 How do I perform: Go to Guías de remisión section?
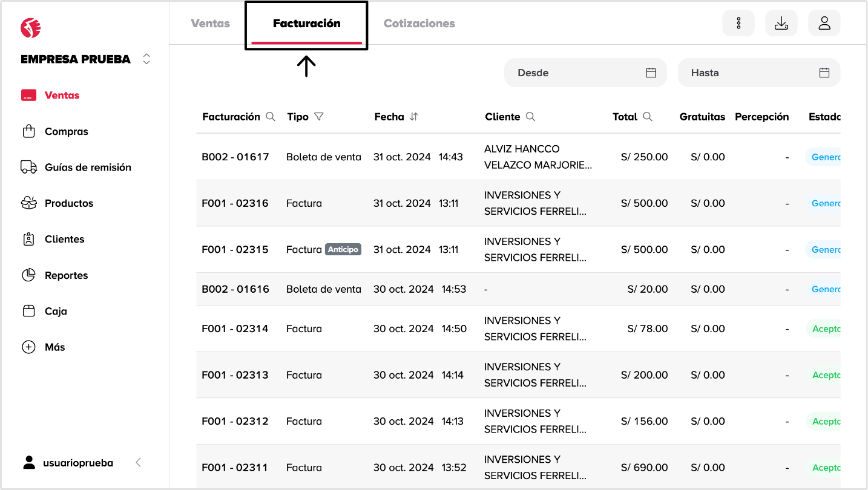88,168
